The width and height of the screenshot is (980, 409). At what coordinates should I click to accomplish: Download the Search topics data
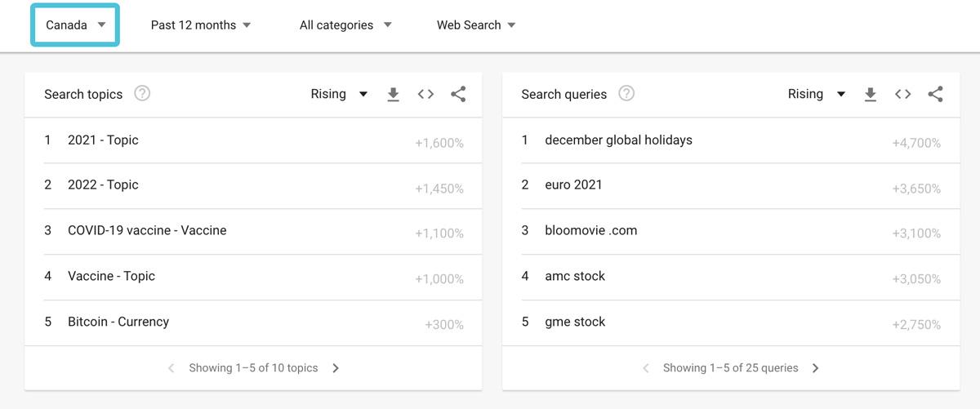pos(393,95)
